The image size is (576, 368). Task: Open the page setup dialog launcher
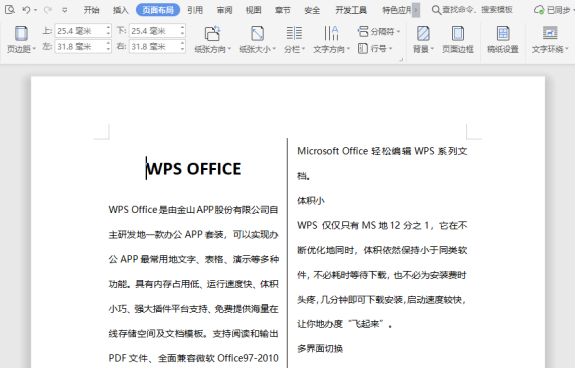401,59
